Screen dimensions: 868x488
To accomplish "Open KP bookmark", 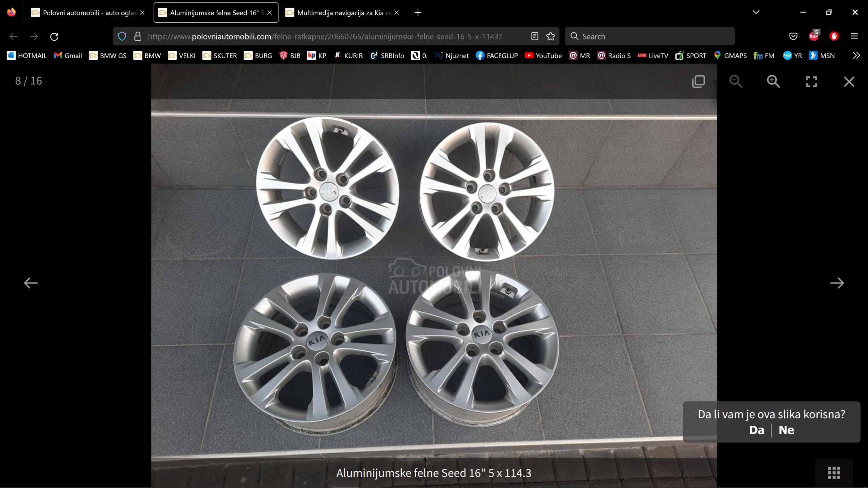I will pos(317,56).
